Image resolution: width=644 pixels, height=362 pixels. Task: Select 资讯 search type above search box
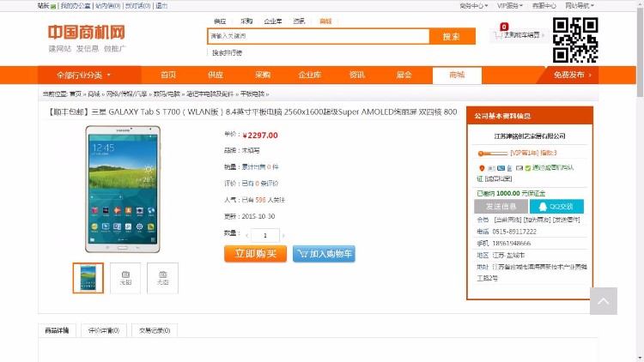[299, 21]
